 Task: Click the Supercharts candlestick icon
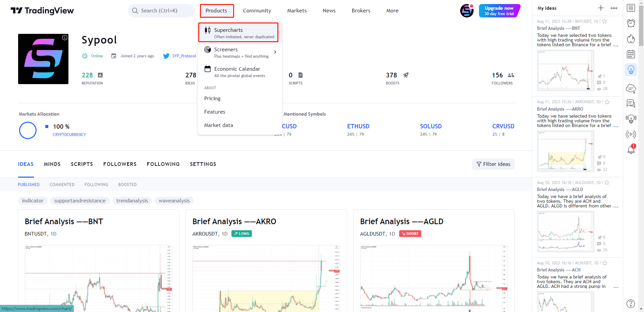point(208,30)
